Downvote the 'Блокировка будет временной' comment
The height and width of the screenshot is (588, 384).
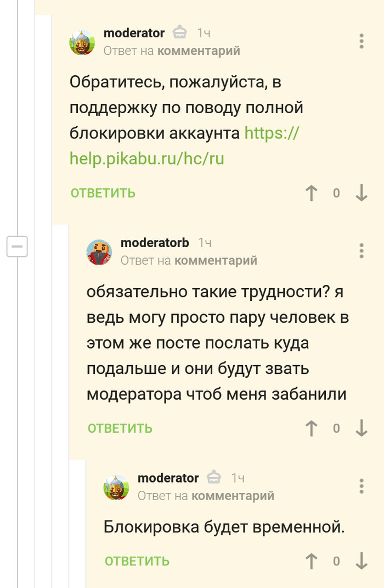pyautogui.click(x=362, y=561)
